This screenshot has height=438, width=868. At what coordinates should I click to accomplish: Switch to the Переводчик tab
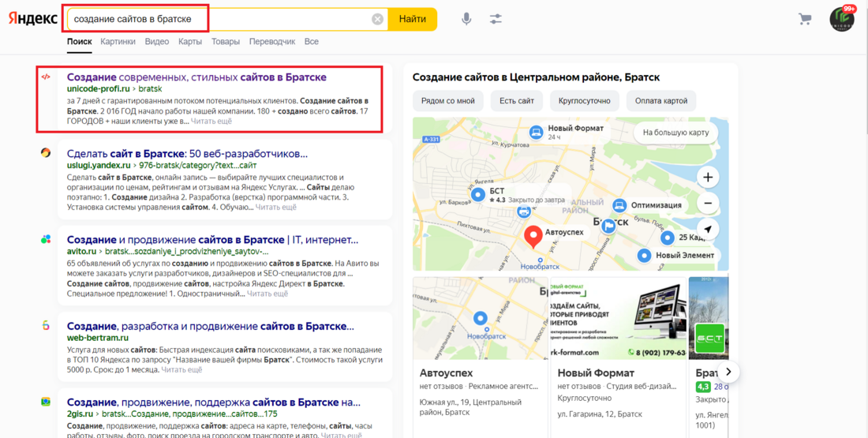pos(271,42)
